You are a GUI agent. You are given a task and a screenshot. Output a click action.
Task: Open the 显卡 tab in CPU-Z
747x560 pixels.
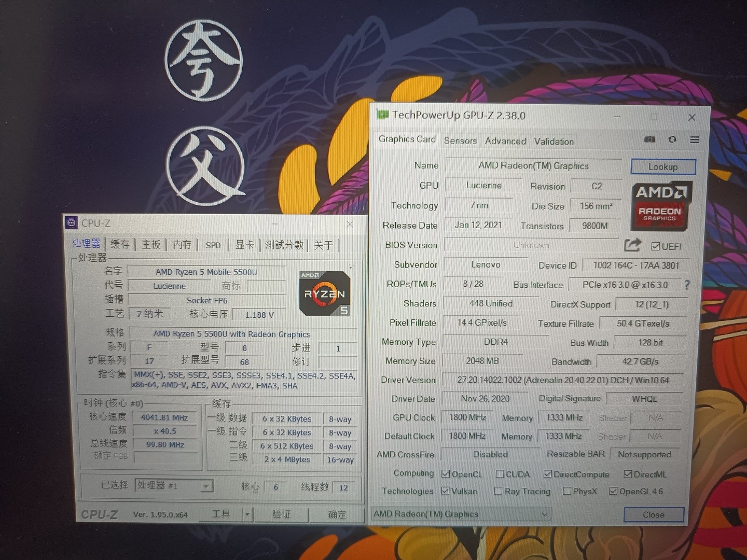pyautogui.click(x=245, y=245)
